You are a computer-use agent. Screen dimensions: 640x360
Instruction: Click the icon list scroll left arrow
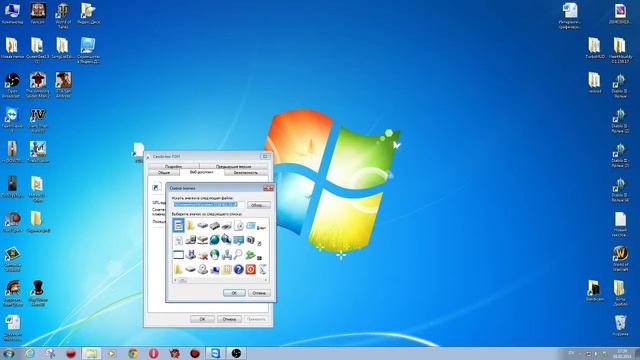[175, 280]
